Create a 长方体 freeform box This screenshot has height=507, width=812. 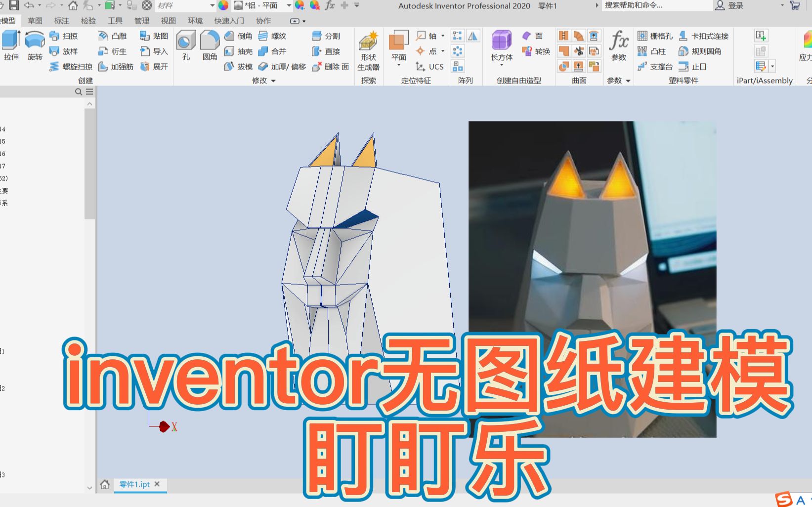point(502,45)
